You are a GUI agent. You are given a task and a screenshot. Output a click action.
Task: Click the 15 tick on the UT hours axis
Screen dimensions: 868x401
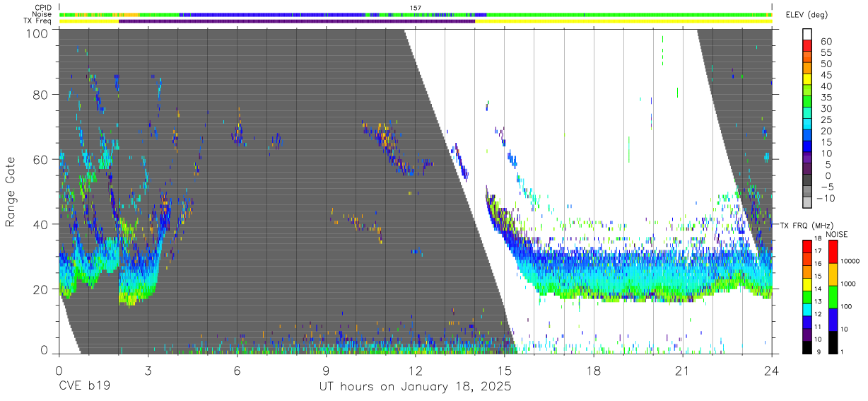tap(505, 371)
